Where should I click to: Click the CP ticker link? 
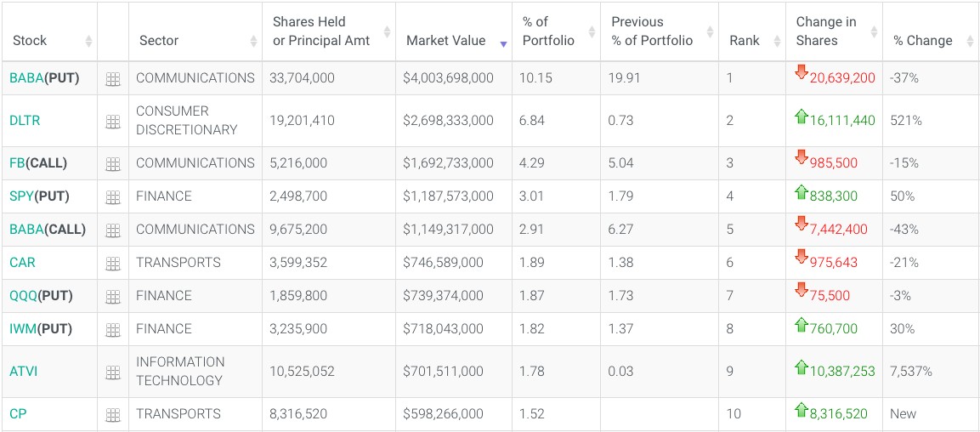(19, 414)
